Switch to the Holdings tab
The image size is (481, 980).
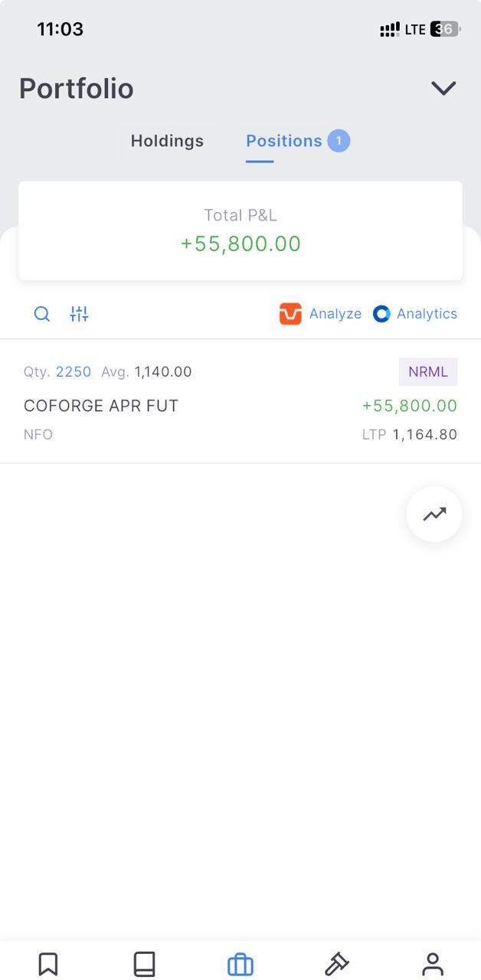point(167,141)
